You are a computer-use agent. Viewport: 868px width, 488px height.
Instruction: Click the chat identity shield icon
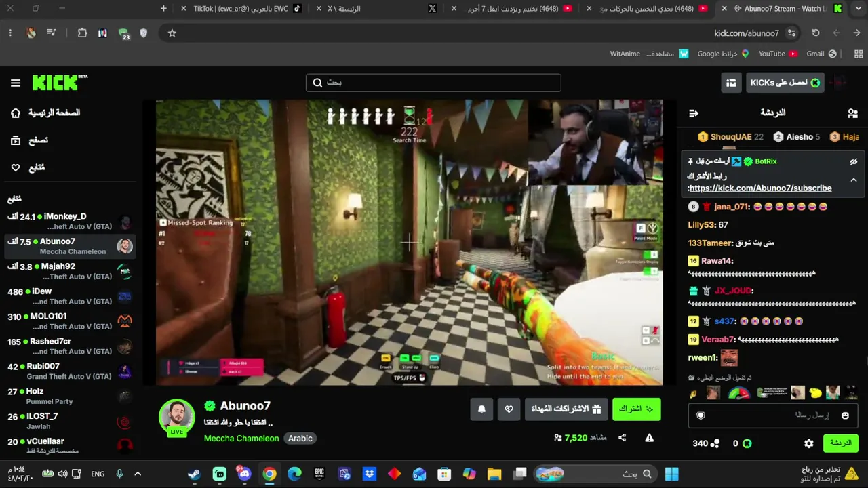(x=701, y=415)
